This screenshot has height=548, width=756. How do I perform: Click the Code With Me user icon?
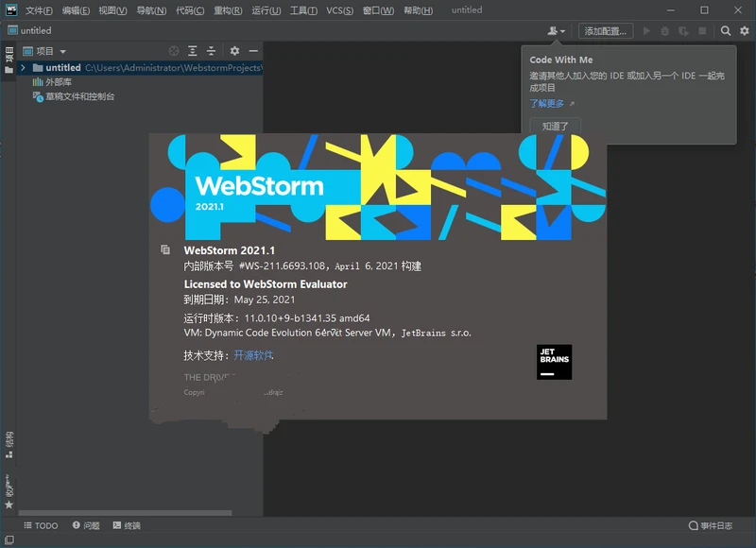[x=553, y=30]
